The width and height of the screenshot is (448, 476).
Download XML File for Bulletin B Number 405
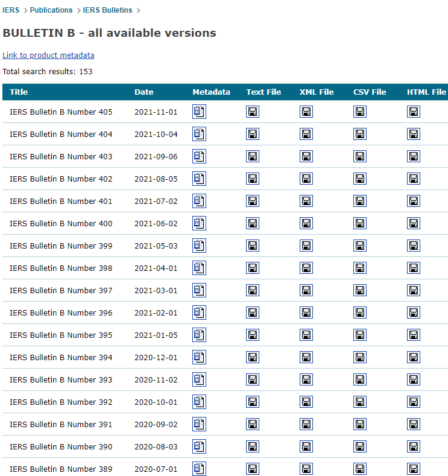coord(306,112)
